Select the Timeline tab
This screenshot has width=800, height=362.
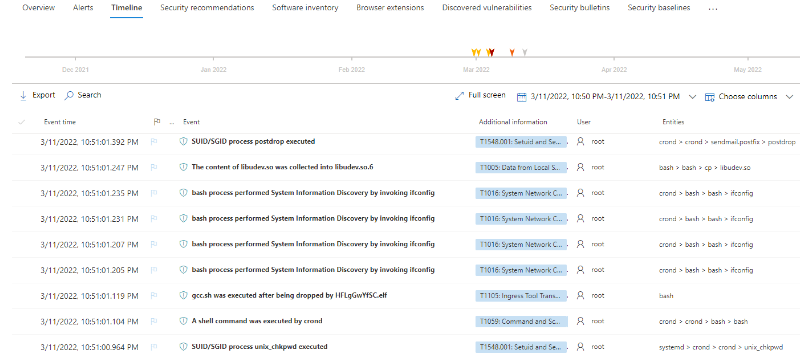127,8
